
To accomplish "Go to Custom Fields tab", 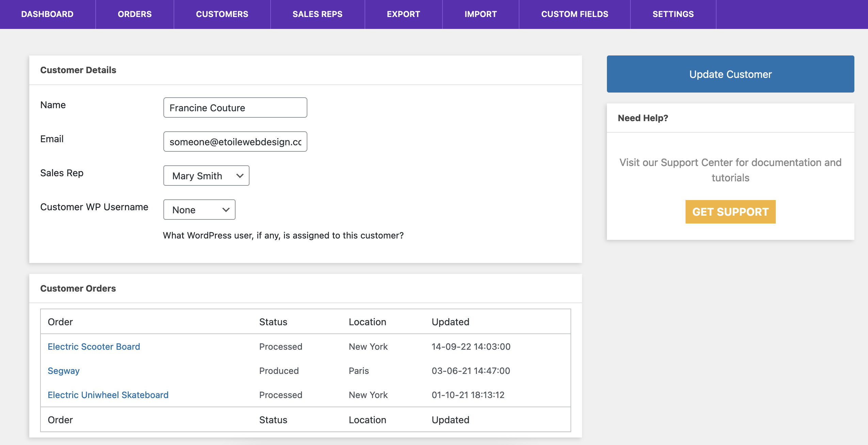I will (575, 14).
